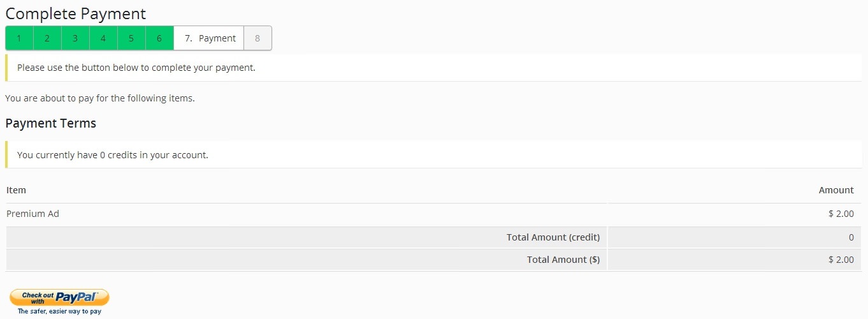Viewport: 868px width, 319px height.
Task: Click the Item column header
Action: tap(16, 190)
